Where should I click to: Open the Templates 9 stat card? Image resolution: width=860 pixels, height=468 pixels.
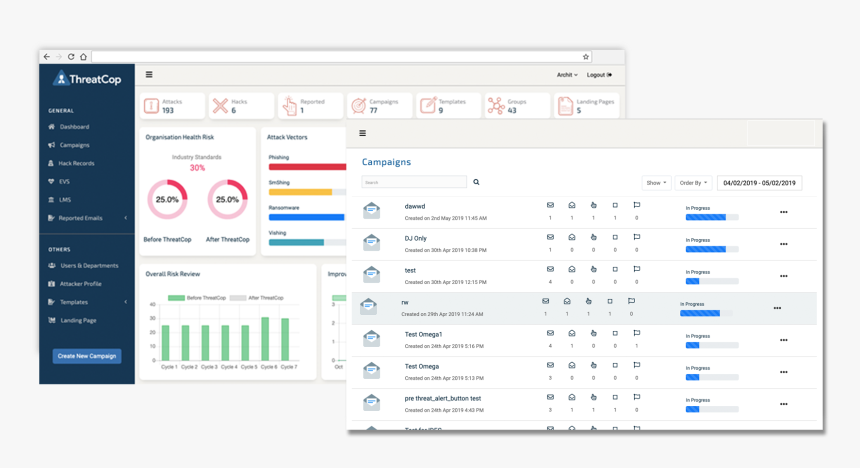coord(448,105)
